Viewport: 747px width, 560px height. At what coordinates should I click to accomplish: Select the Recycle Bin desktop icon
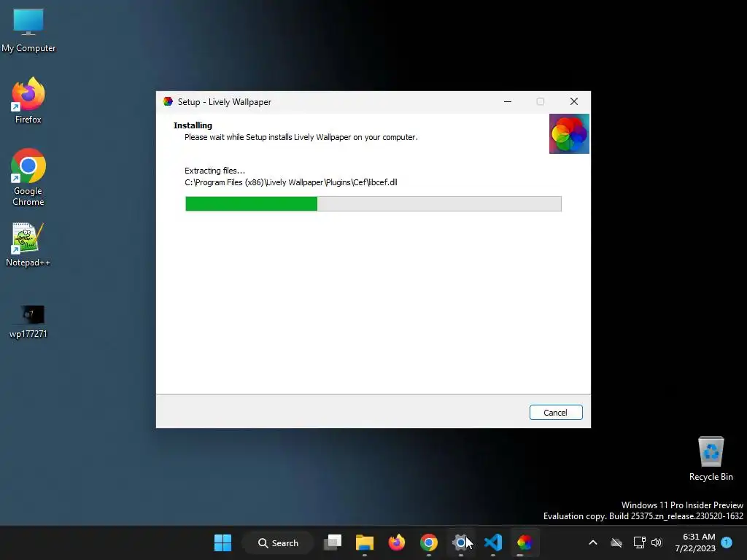click(711, 459)
